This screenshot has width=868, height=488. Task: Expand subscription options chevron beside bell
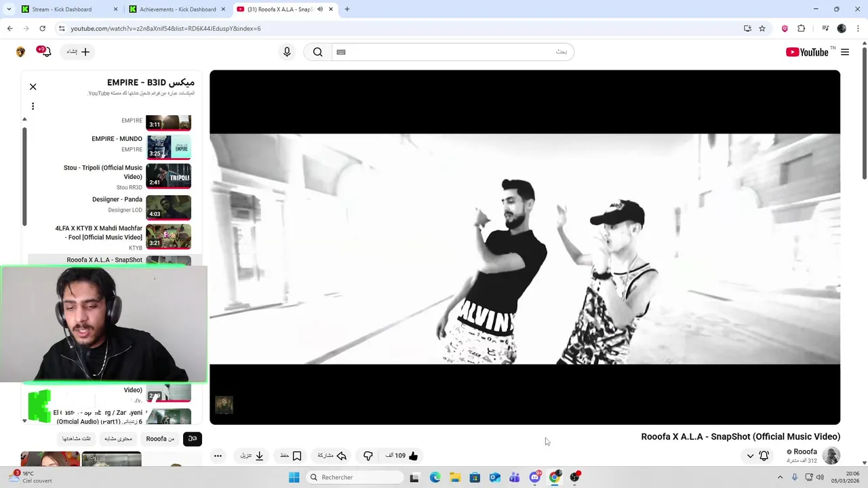tap(750, 456)
